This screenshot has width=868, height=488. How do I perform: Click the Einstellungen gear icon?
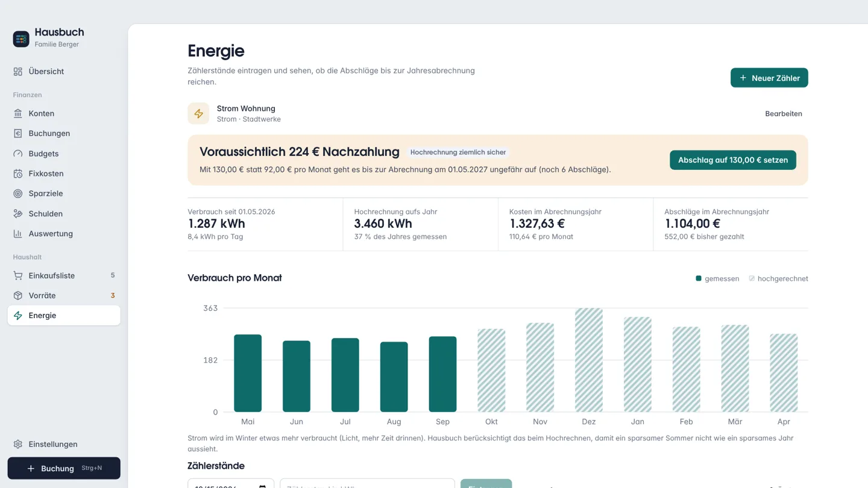click(x=18, y=444)
